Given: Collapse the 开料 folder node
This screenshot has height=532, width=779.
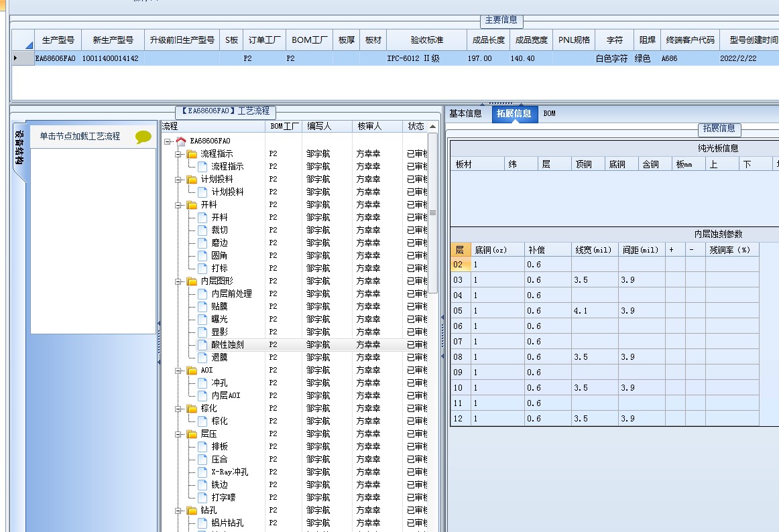Looking at the screenshot, I should pos(178,205).
